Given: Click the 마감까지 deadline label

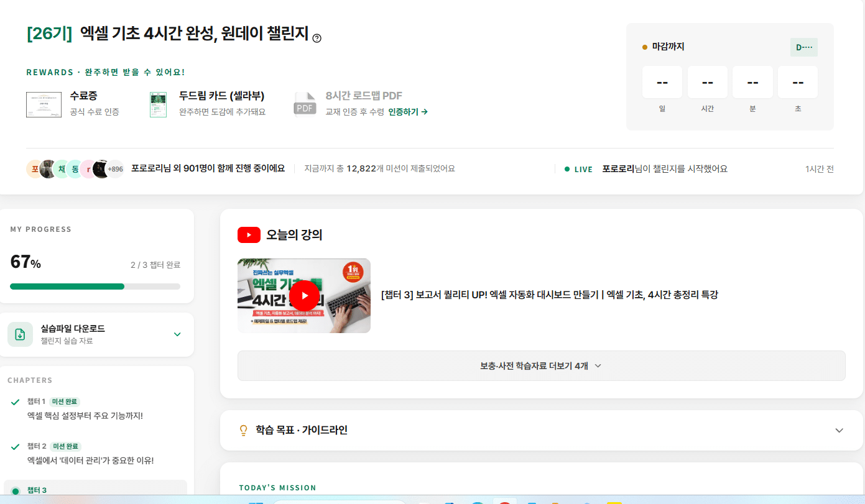Looking at the screenshot, I should pos(668,47).
